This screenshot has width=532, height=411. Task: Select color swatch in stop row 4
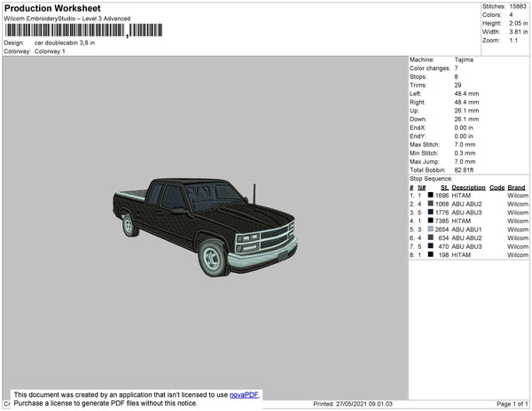point(431,221)
